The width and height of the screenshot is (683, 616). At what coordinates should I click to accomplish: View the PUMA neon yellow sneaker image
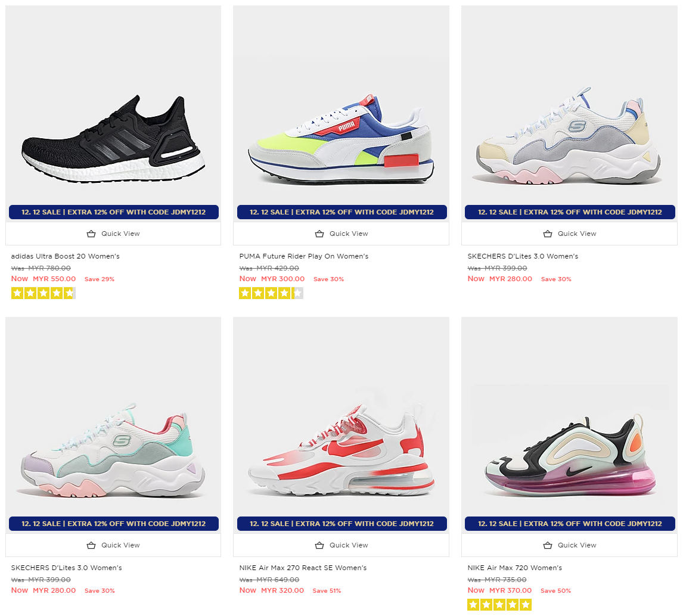point(341,138)
